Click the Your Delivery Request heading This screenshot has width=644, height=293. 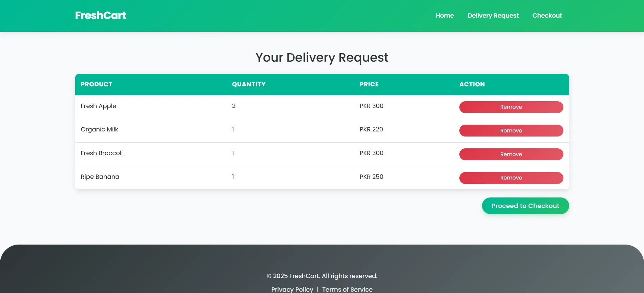[x=322, y=58]
